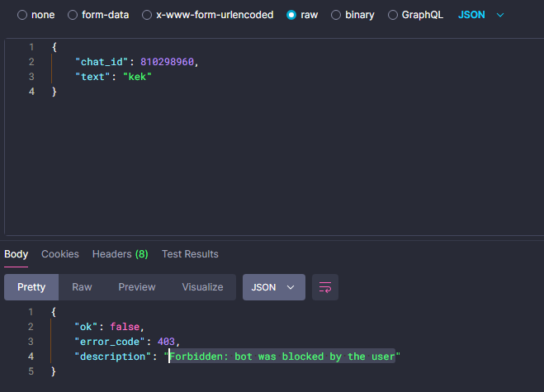View the Test Results tab
544x392 pixels.
(190, 254)
